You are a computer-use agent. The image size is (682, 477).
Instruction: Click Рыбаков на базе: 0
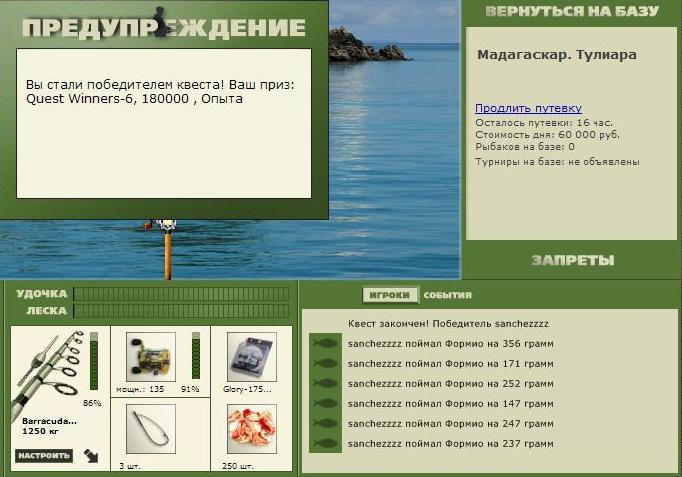(525, 147)
